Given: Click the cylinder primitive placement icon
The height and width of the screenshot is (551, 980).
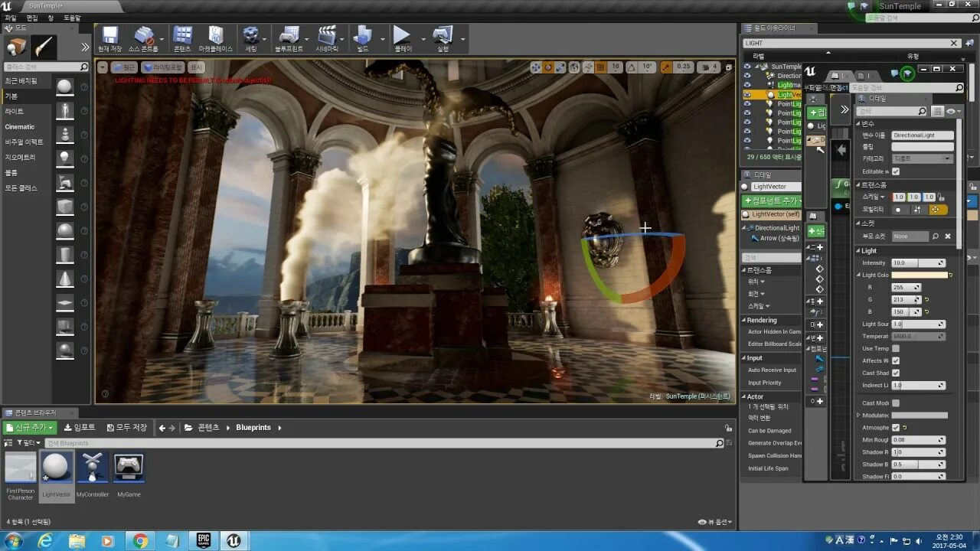Looking at the screenshot, I should click(65, 255).
